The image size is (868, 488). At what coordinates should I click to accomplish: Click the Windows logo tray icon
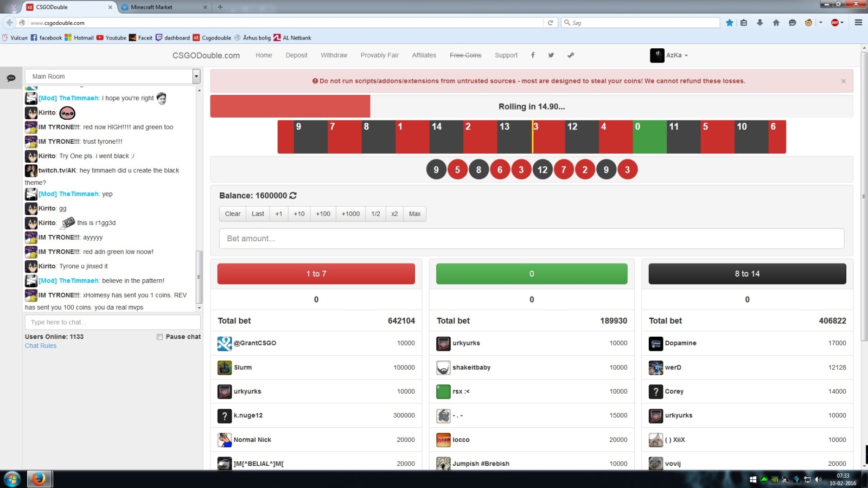[x=753, y=479]
